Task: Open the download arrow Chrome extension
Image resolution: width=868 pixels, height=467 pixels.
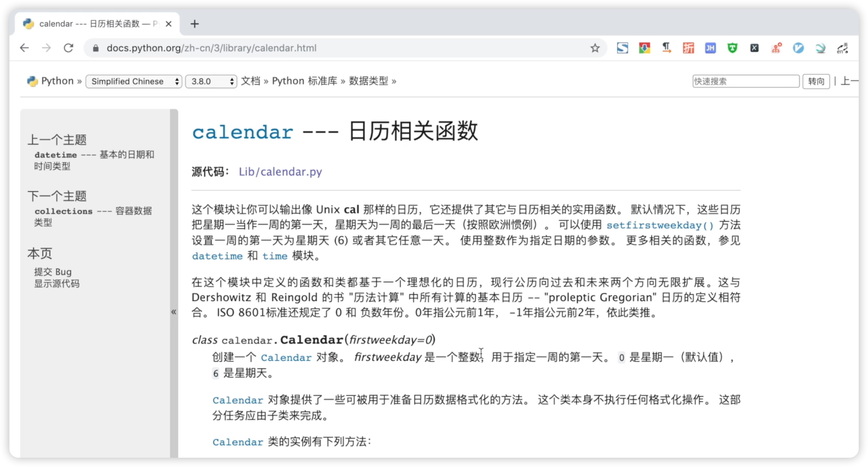Action: (644, 48)
